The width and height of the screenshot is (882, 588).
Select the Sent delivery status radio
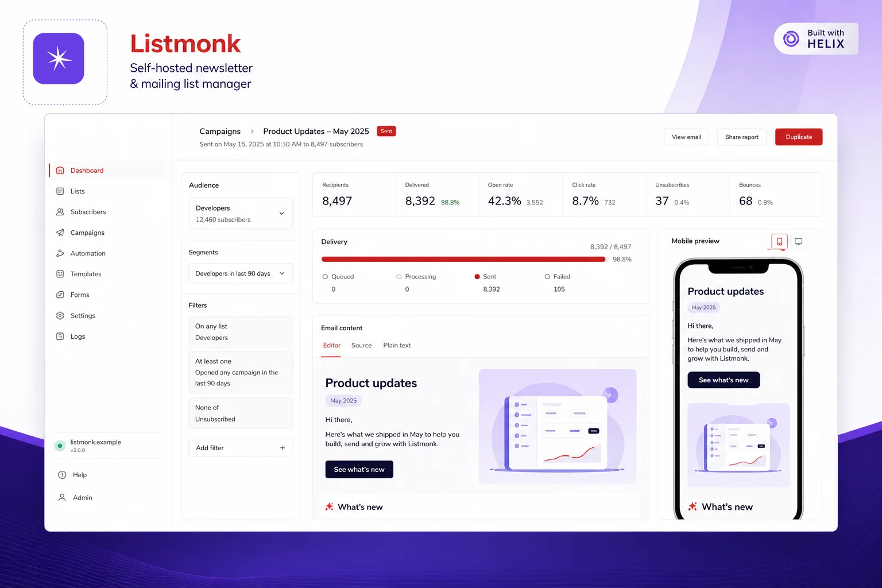click(477, 277)
